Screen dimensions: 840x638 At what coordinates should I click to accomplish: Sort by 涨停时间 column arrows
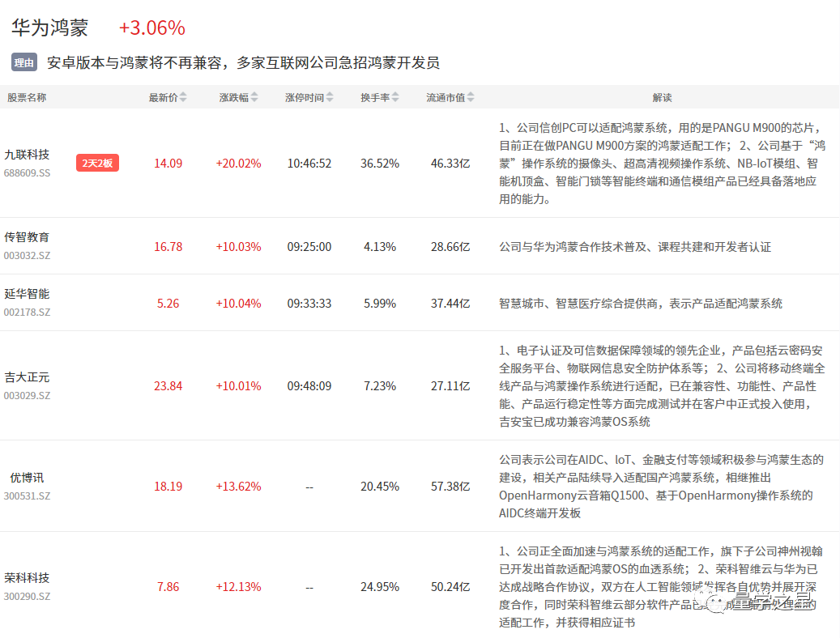[330, 97]
